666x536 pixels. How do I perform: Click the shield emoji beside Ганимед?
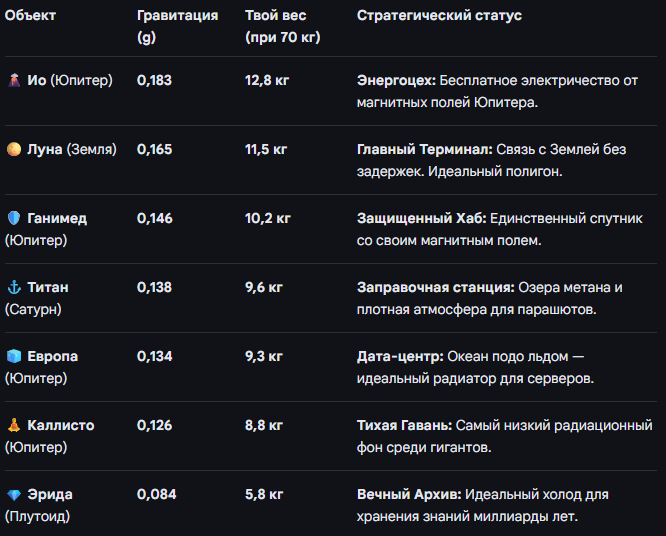(14, 218)
